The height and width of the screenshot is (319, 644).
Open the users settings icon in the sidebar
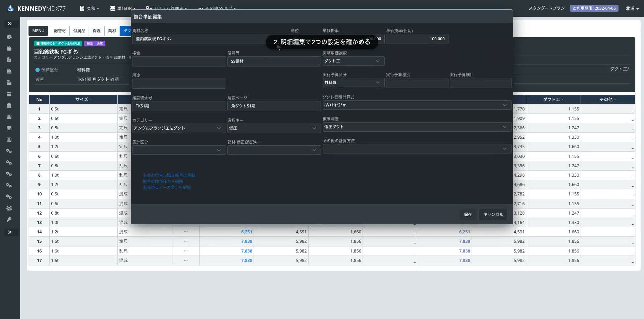coord(9,208)
